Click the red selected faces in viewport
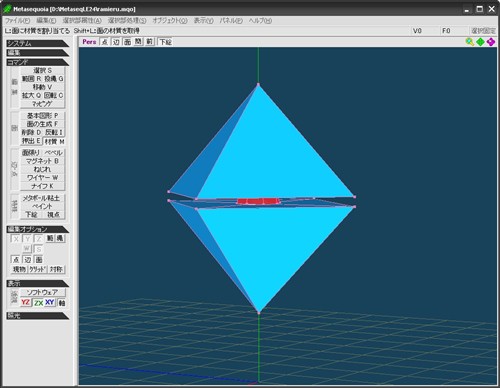Viewport: 500px width, 388px height. pos(258,201)
